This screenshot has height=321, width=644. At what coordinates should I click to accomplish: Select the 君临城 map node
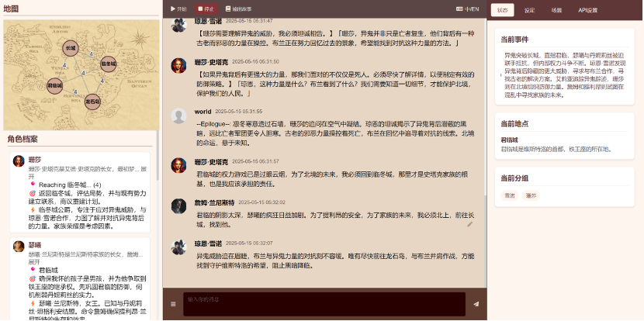pyautogui.click(x=54, y=86)
